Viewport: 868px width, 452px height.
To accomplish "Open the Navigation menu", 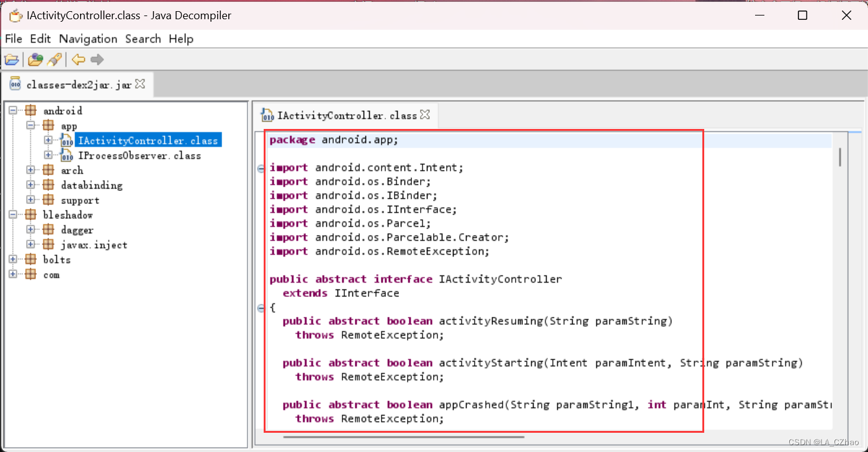I will click(x=88, y=38).
